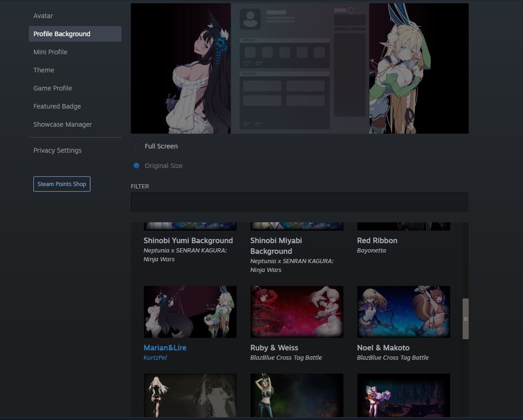Select the Original Size radio option
Screen dimensions: 523x420
pyautogui.click(x=136, y=166)
